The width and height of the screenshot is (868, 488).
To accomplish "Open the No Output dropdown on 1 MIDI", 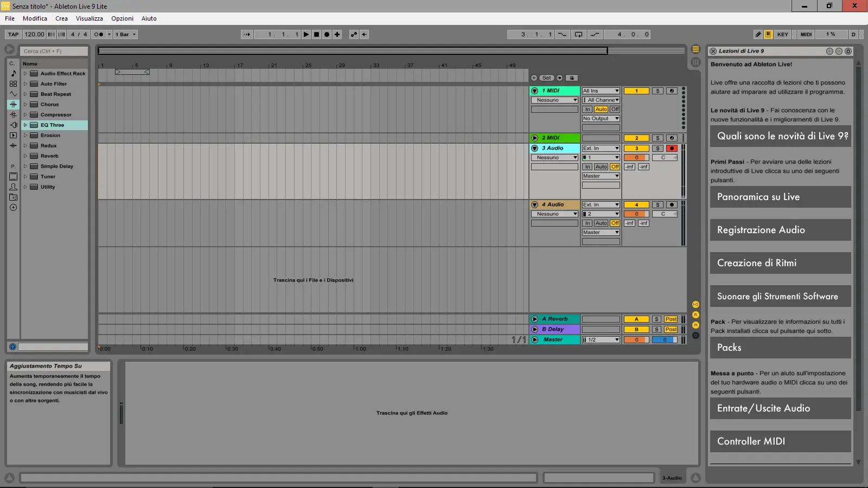I will coord(601,118).
